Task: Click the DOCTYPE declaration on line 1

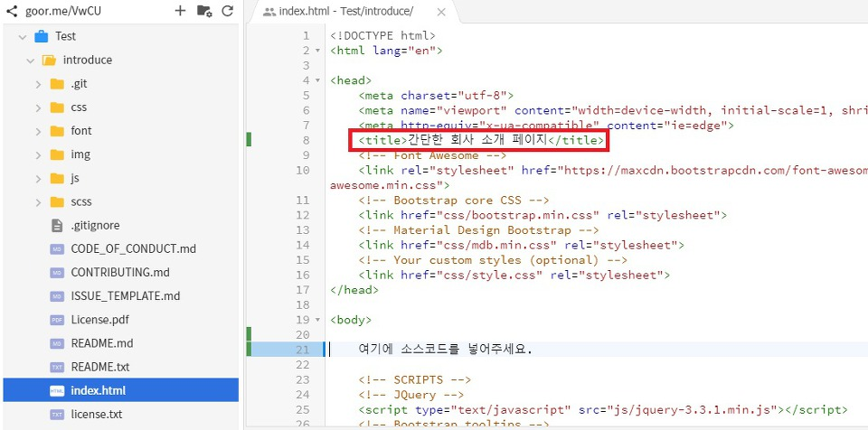Action: point(382,36)
